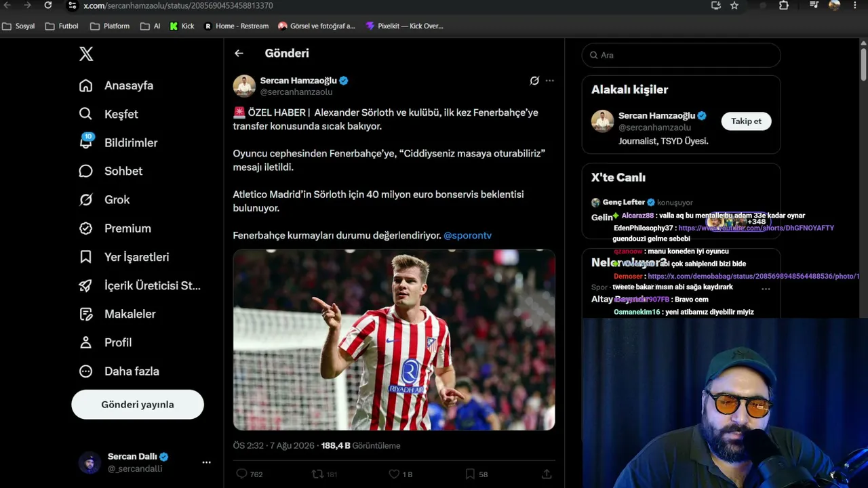Viewport: 868px width, 488px height.
Task: Open the Kick bookmark
Action: 182,26
